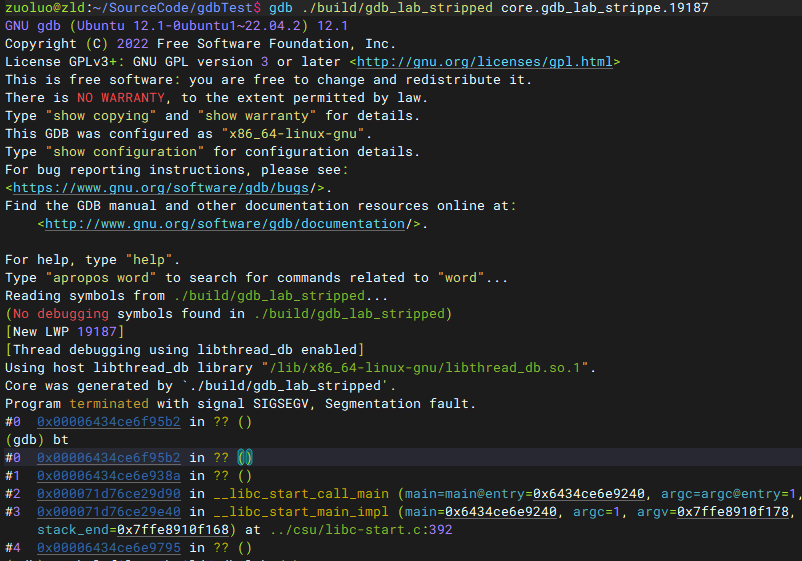Click the 'No debugging' red text
Viewport: 802px width, 561px height.
pos(61,314)
